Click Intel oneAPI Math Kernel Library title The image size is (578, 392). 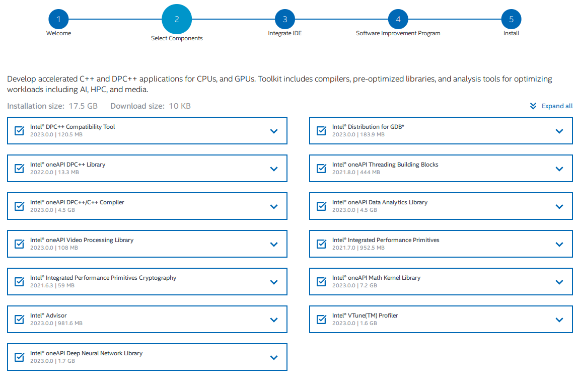377,278
